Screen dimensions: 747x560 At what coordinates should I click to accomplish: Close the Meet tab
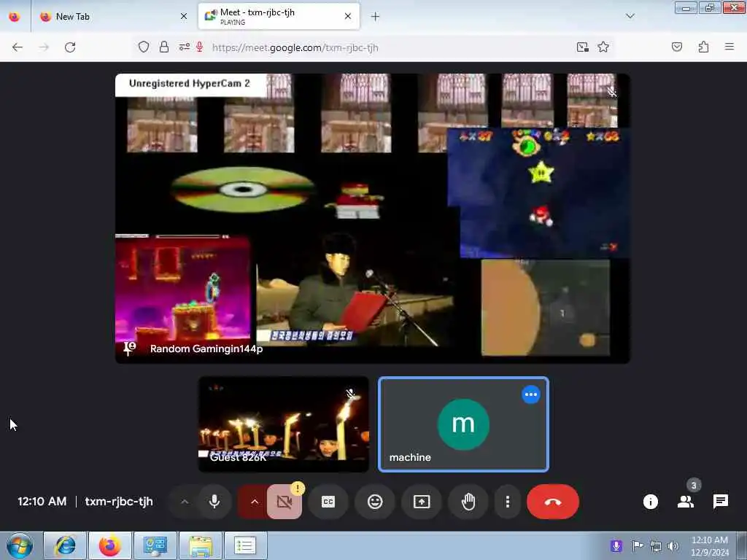pyautogui.click(x=348, y=17)
